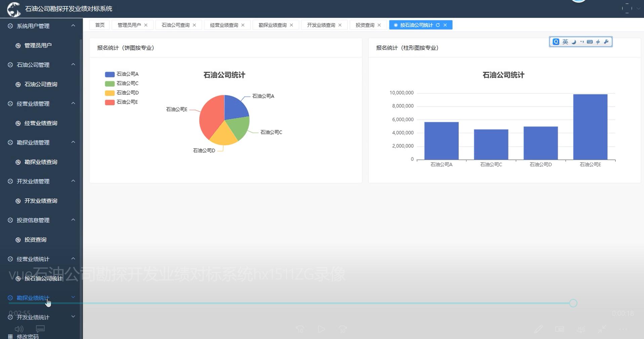Click the globe logo in header
This screenshot has width=644, height=339.
14,9
